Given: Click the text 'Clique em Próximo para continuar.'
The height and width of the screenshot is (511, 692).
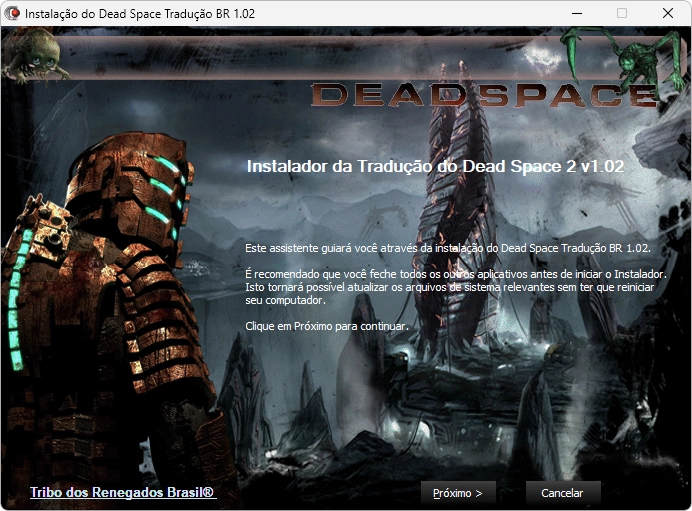Looking at the screenshot, I should pos(327,326).
